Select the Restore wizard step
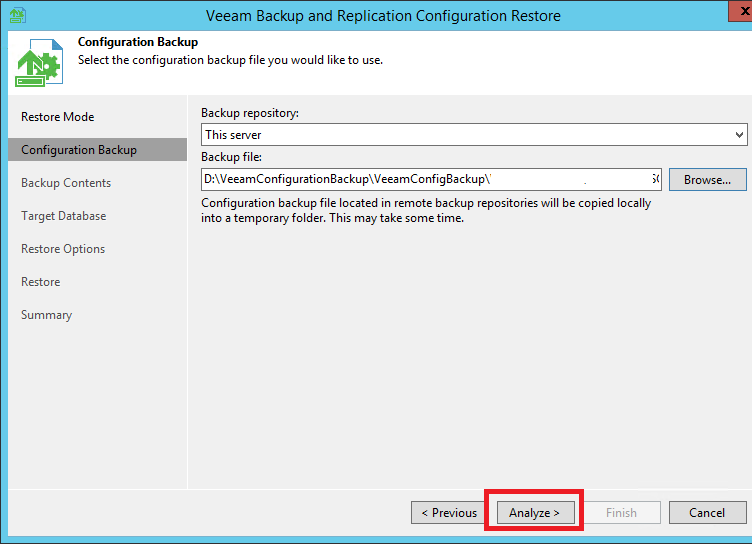 (41, 282)
